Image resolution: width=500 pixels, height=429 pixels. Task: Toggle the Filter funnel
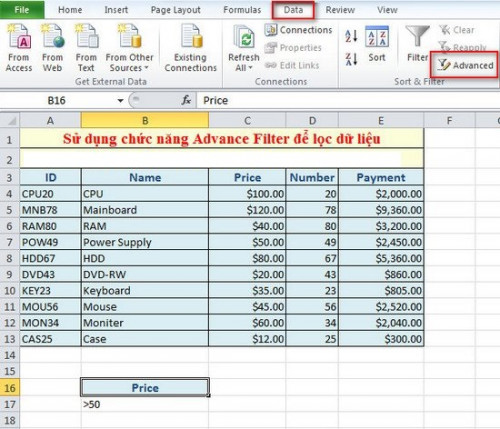click(x=417, y=44)
